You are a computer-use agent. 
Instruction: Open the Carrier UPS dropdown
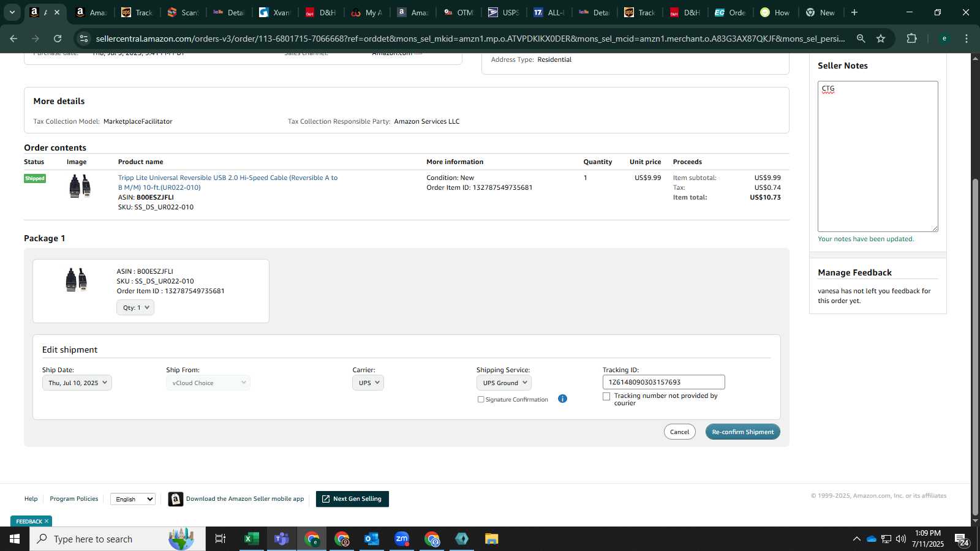coord(368,383)
